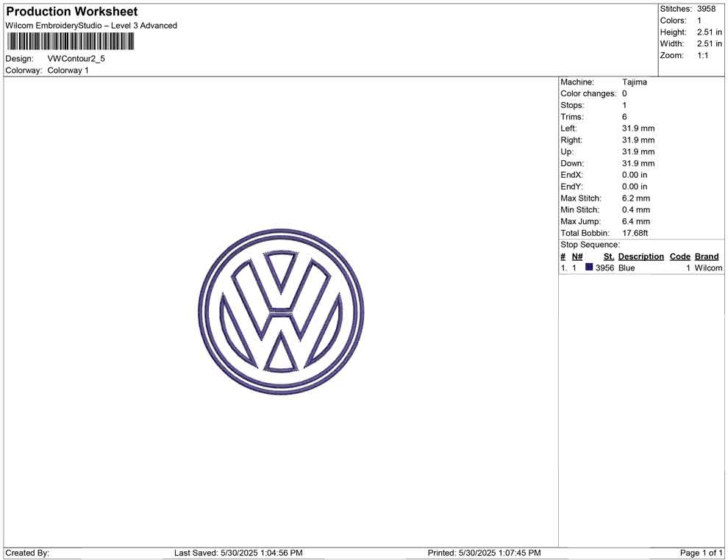This screenshot has height=560, width=728.
Task: Click the 'St.' column header
Action: tap(609, 256)
